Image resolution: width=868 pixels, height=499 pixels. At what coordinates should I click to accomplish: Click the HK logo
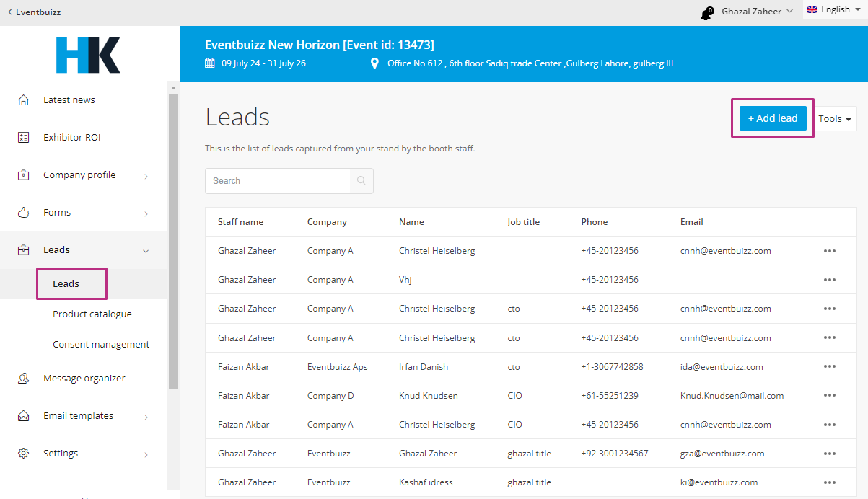click(x=88, y=55)
